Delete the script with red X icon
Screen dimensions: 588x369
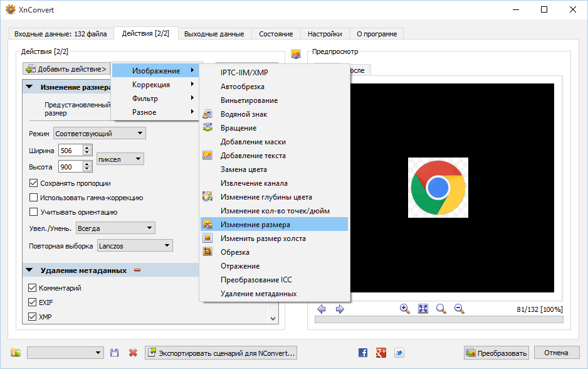133,353
